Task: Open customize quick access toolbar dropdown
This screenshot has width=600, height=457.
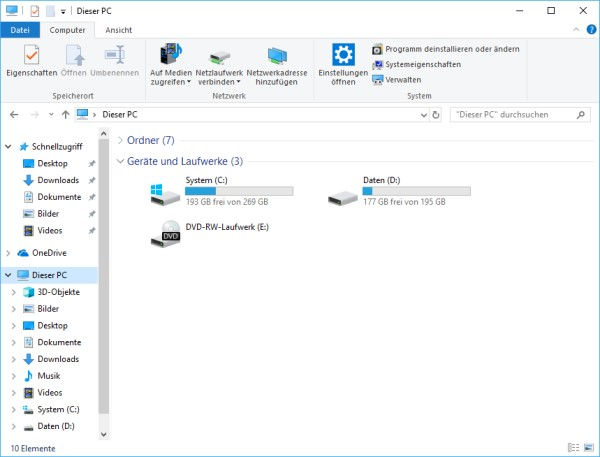Action: [x=63, y=12]
